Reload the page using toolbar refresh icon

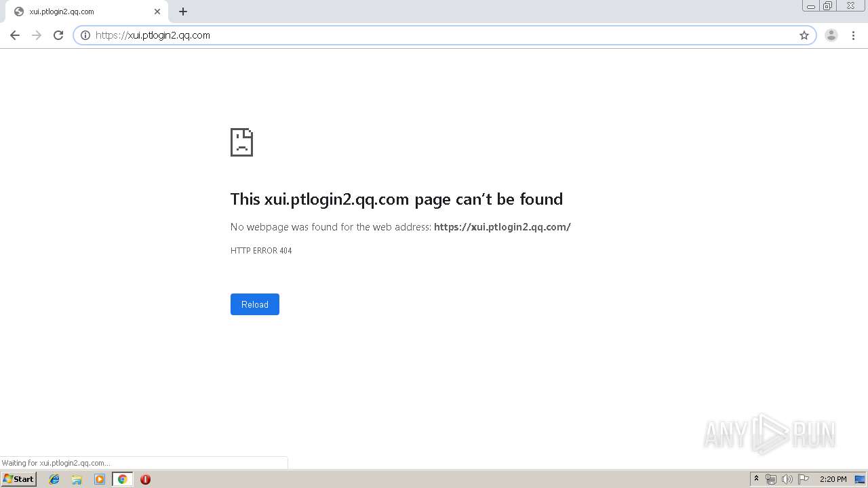coord(58,35)
